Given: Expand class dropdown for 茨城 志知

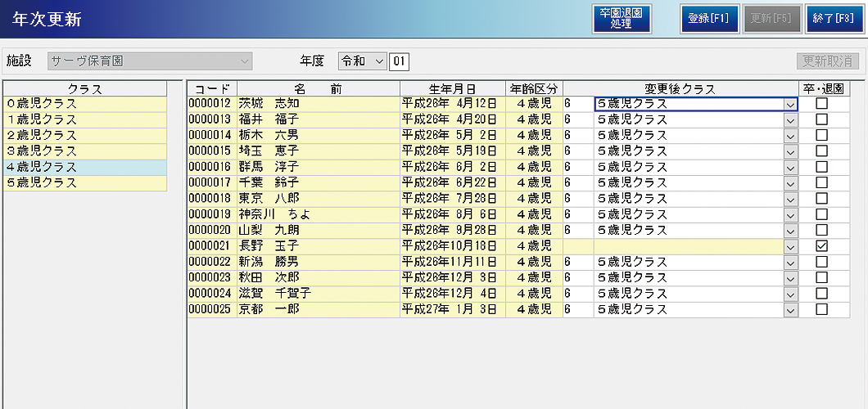Looking at the screenshot, I should point(790,105).
